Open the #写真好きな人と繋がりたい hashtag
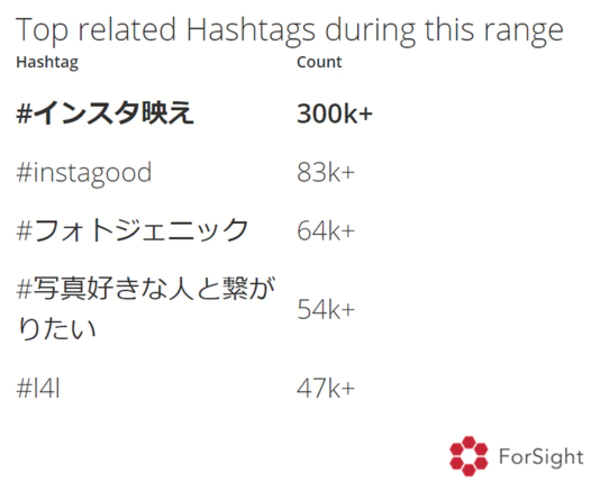600x491 pixels. pyautogui.click(x=146, y=308)
